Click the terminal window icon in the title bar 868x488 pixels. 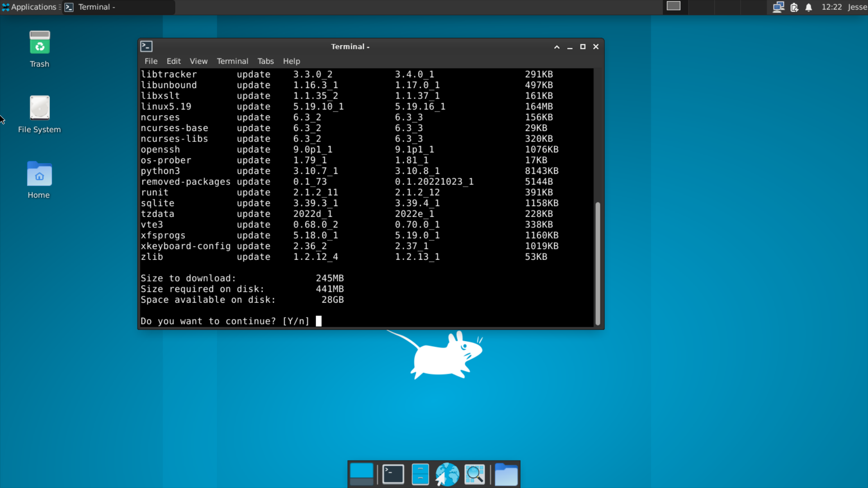coord(146,46)
